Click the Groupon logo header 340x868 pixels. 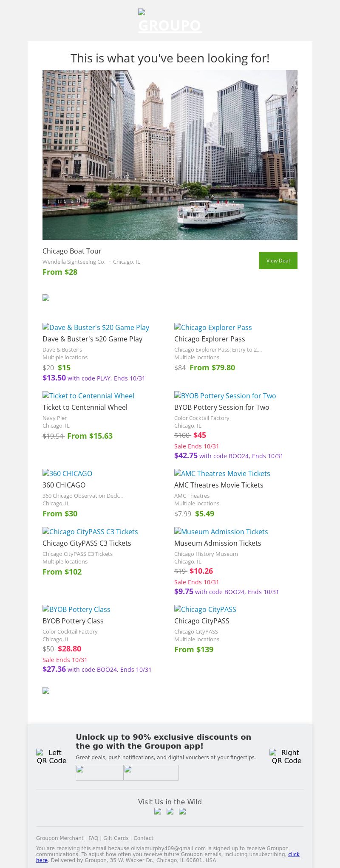[170, 21]
